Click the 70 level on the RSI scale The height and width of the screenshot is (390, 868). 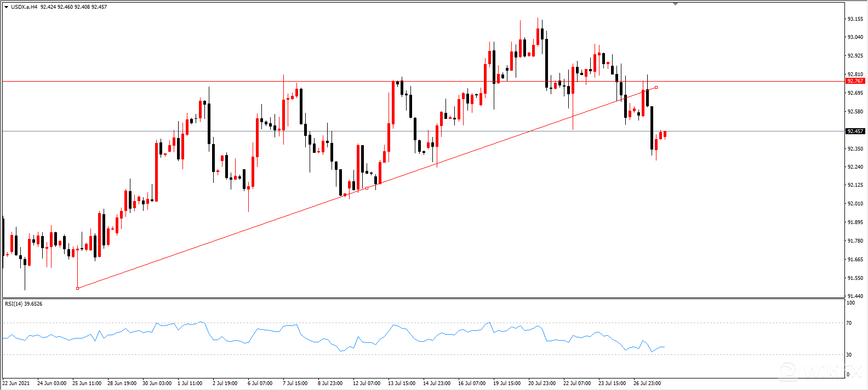[849, 323]
